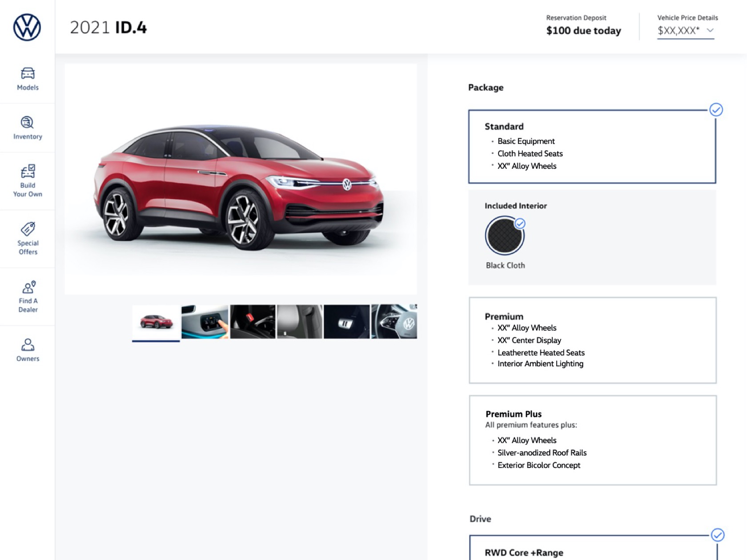View the steering wheel thumbnail
747x560 pixels.
[394, 322]
